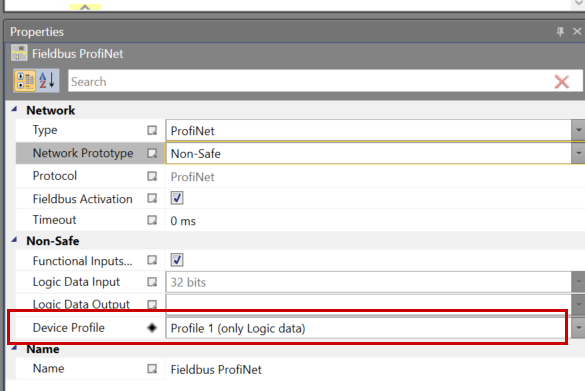The image size is (585, 391).
Task: Open the Type dropdown showing ProfiNet
Action: click(x=578, y=131)
